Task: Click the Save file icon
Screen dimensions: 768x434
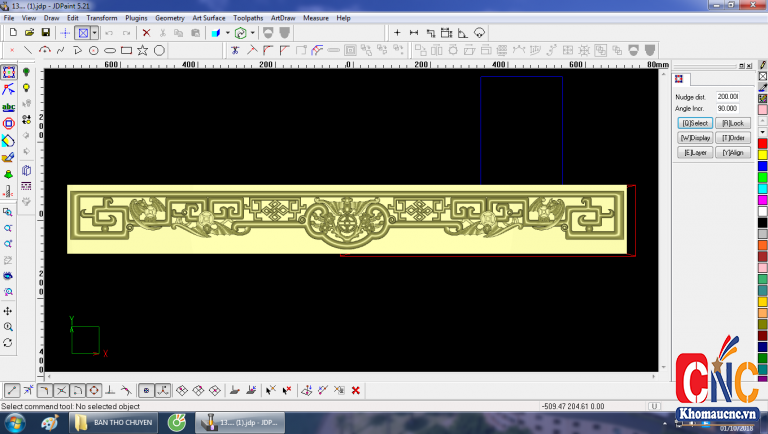Action: (45, 33)
